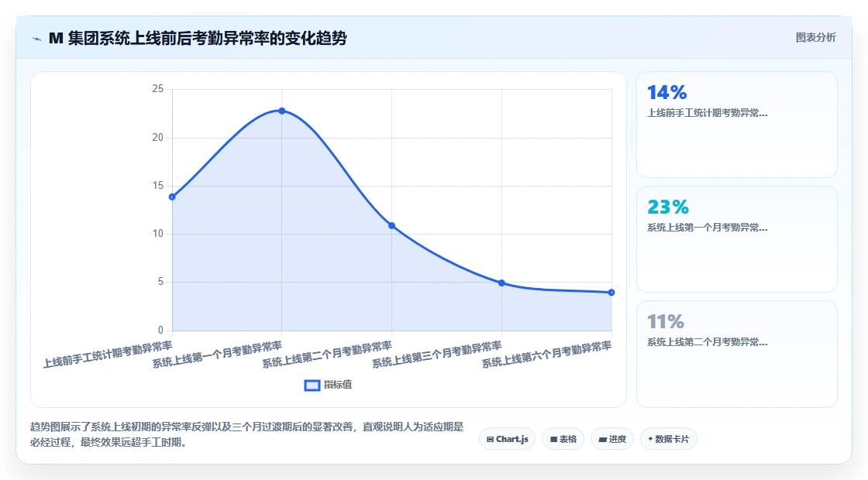Click the peak data point for 系统上线第一个月

(x=282, y=111)
